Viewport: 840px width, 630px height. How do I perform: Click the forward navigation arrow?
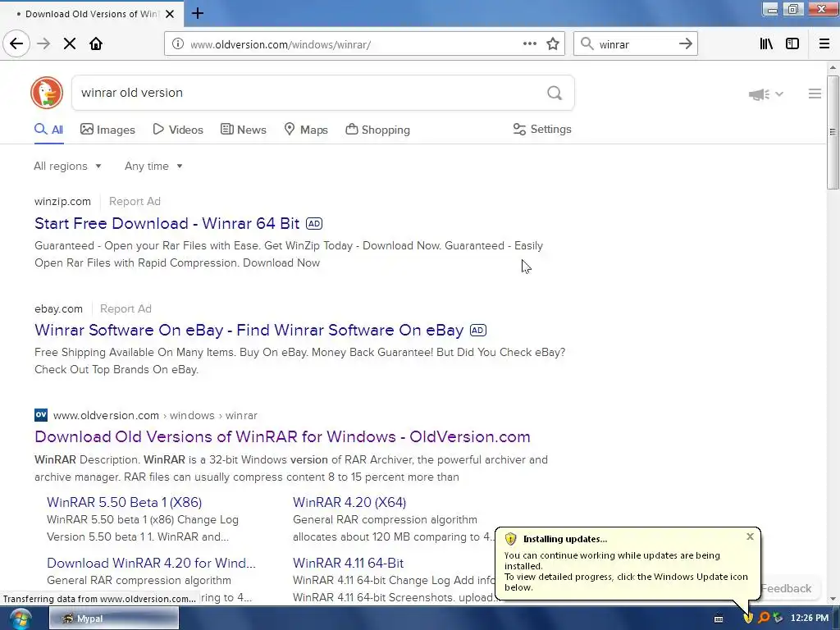pyautogui.click(x=43, y=44)
